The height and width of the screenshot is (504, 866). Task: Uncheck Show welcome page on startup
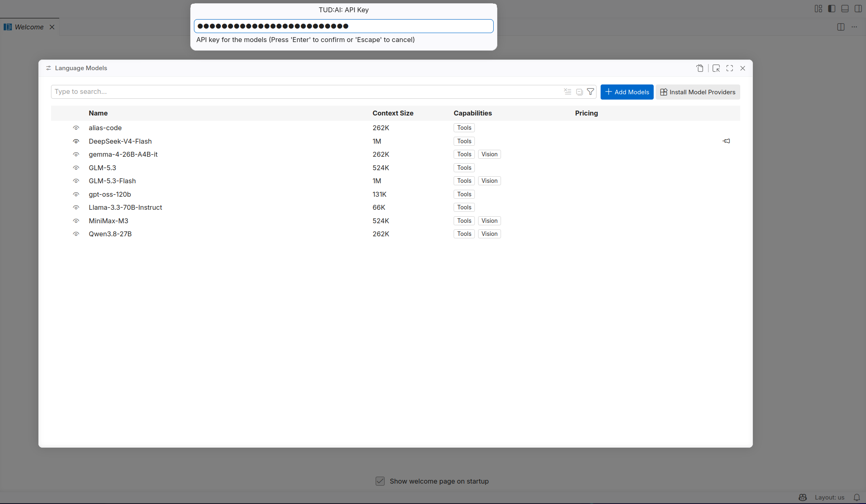(380, 481)
